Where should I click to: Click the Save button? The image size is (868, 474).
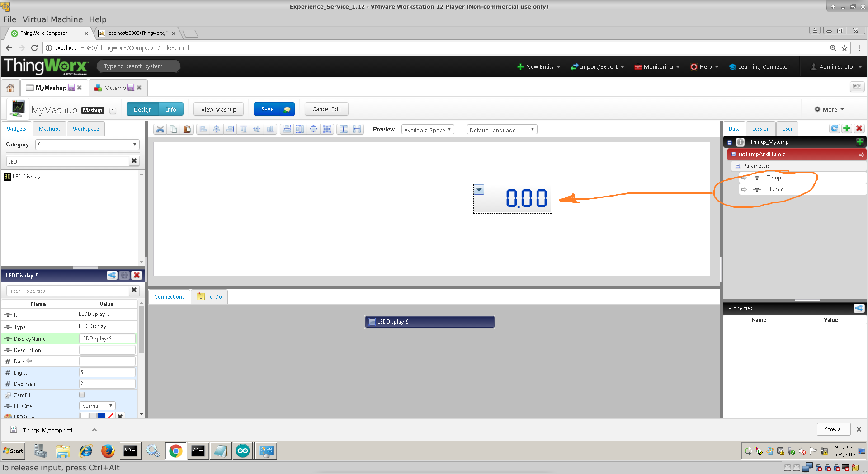267,109
